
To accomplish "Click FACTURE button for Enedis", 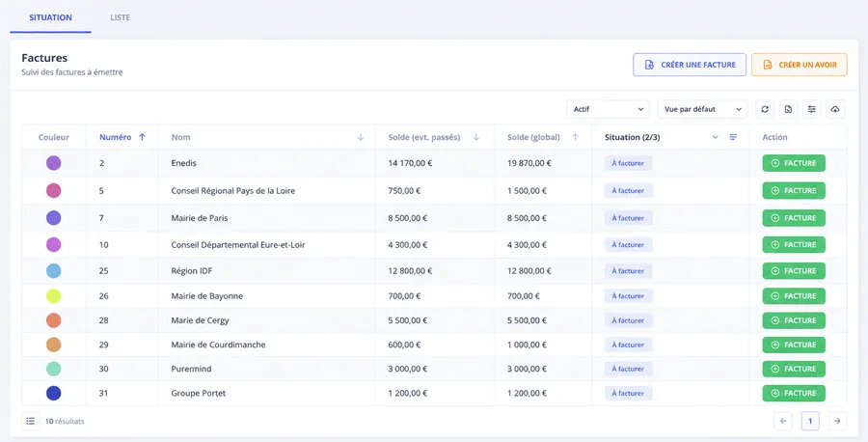I will [x=794, y=163].
